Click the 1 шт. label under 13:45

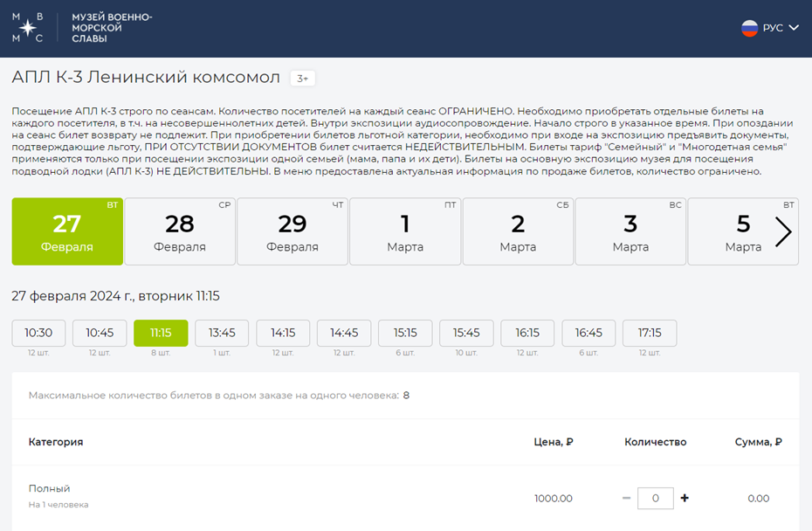222,353
